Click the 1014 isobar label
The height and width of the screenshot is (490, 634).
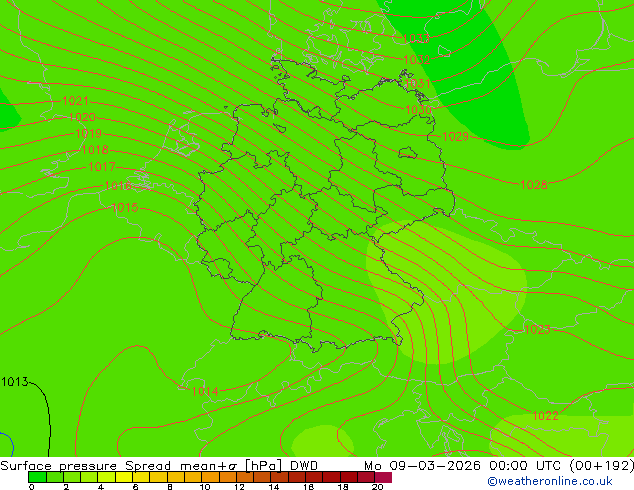coord(205,391)
